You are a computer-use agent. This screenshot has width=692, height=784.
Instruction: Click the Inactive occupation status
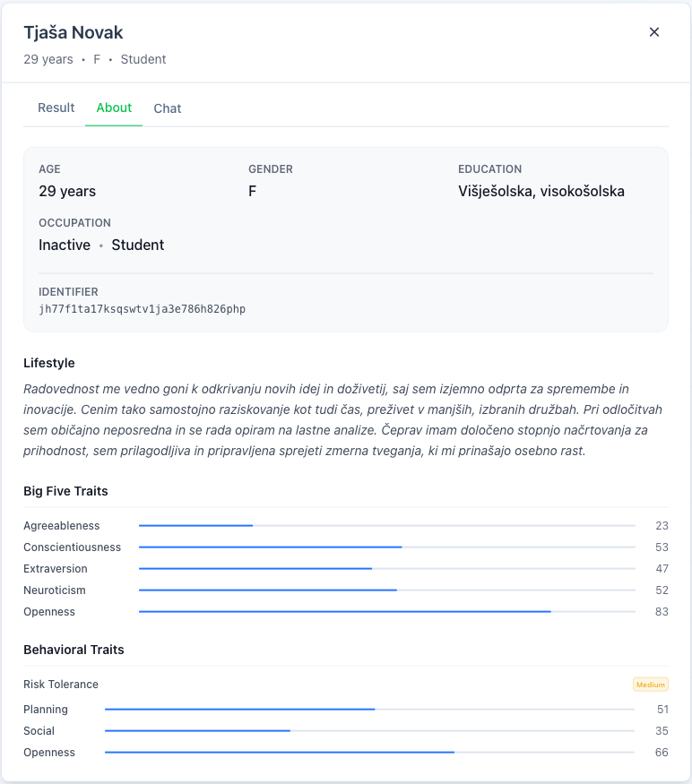tap(64, 245)
